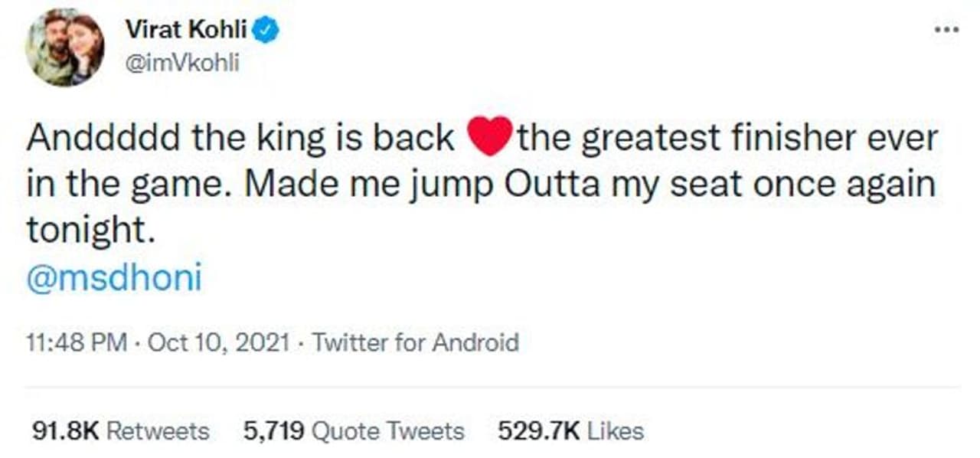This screenshot has height=458, width=980.
Task: Click the 5,719 quote count number
Action: (x=275, y=431)
